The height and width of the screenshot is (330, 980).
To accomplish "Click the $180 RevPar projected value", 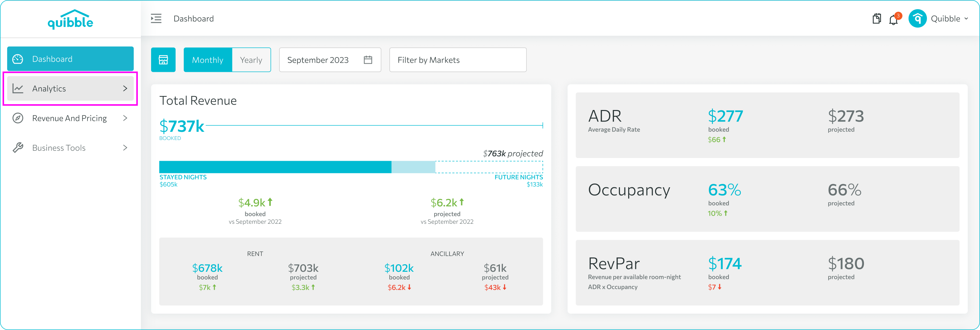I will pyautogui.click(x=846, y=263).
